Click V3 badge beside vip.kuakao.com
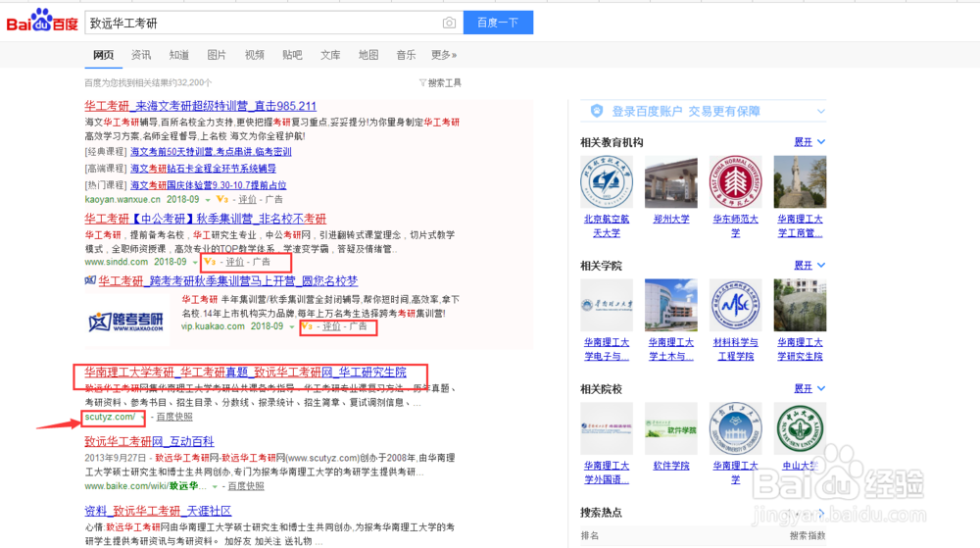 pos(306,326)
